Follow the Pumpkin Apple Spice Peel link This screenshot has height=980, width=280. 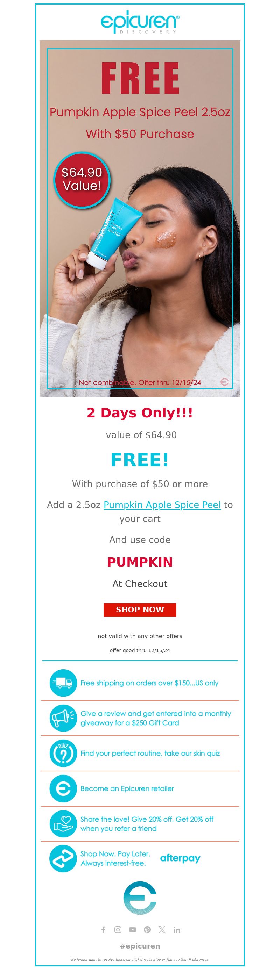pyautogui.click(x=162, y=505)
